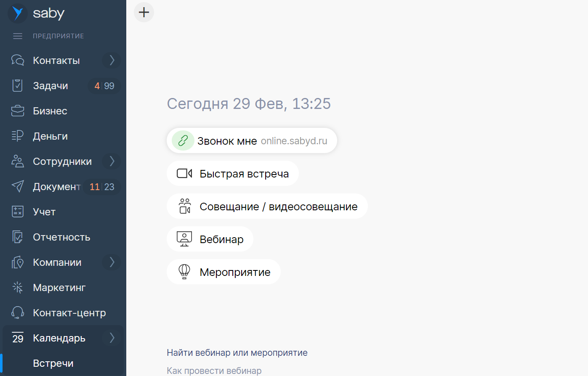588x376 pixels.
Task: Start a Быстрая встреча
Action: pos(233,173)
